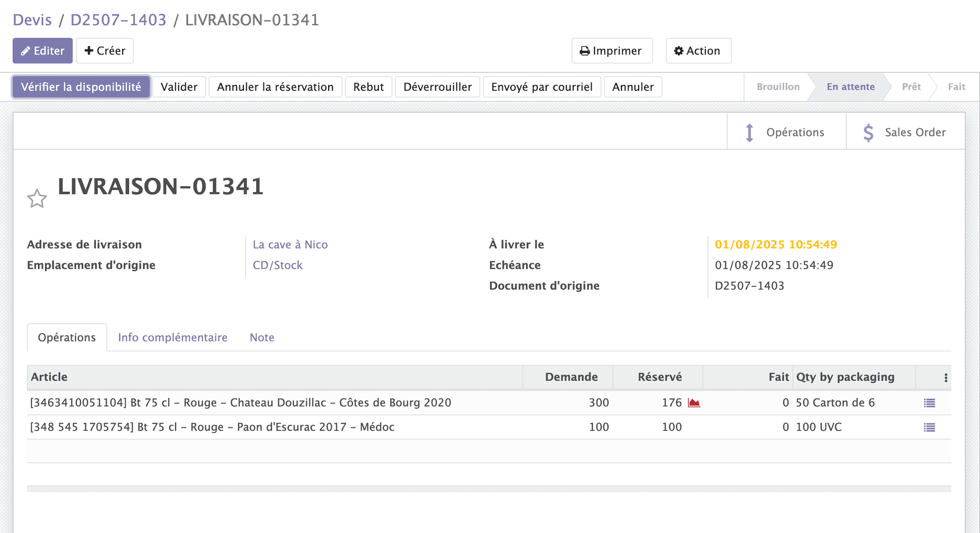Image resolution: width=980 pixels, height=533 pixels.
Task: Click the dollar icon on Sales Order button
Action: click(x=868, y=132)
